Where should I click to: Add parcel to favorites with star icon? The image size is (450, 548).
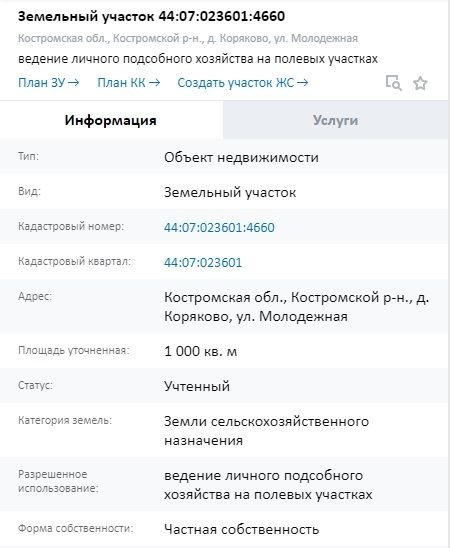(420, 83)
